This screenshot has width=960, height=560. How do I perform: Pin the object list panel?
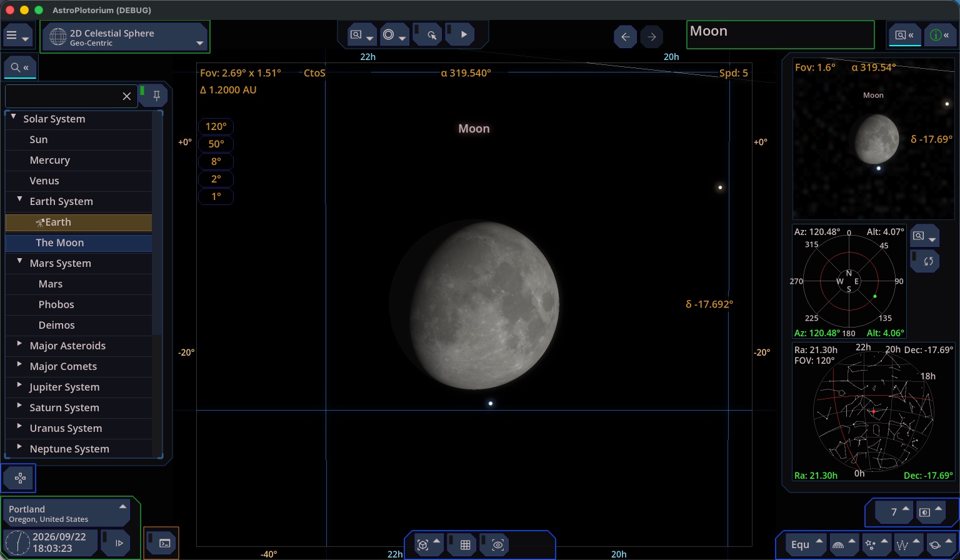[157, 96]
